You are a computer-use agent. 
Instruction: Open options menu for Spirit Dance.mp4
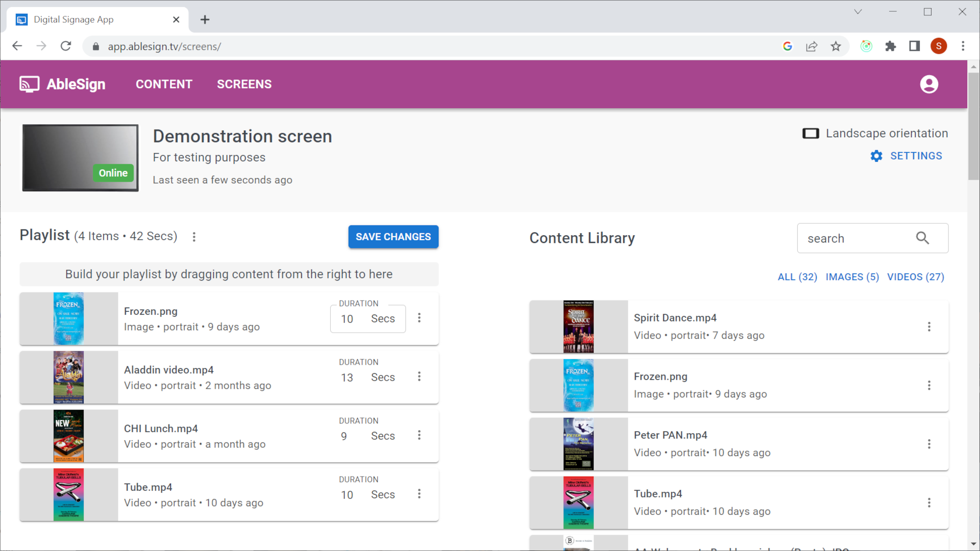tap(928, 327)
